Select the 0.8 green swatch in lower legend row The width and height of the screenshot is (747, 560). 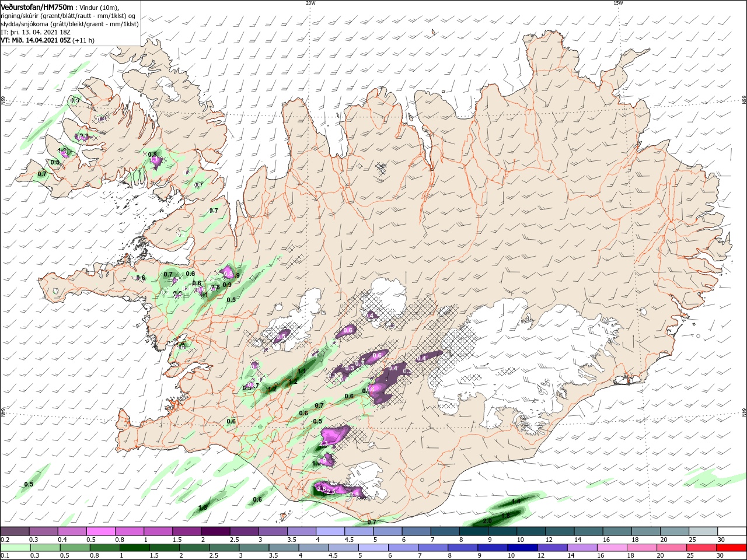(x=104, y=548)
